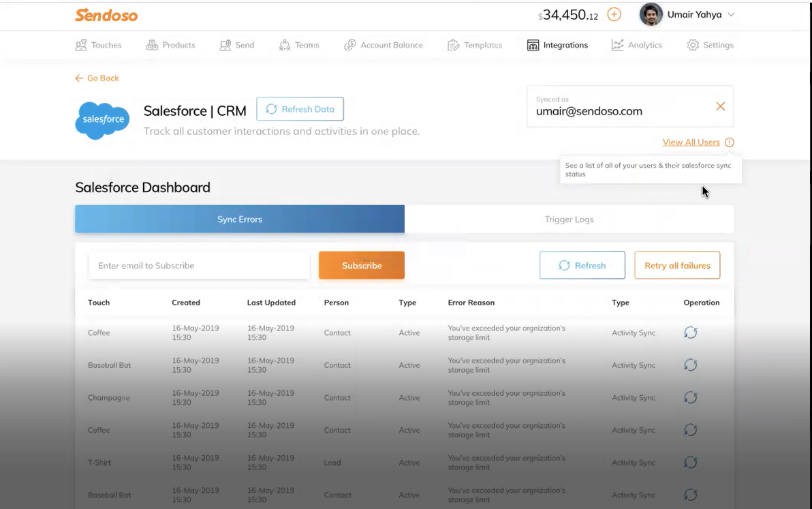Retry sync for T-Shirt row
812x509 pixels.
(x=690, y=463)
